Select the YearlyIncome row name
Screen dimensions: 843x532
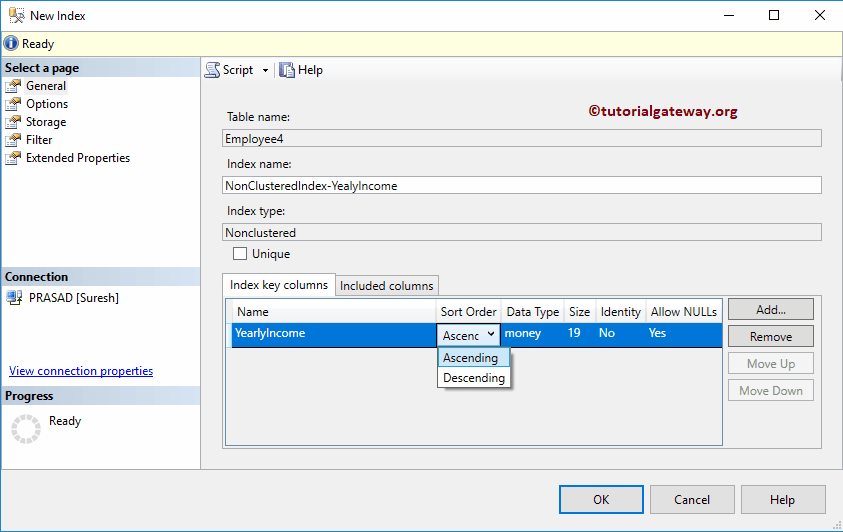(x=270, y=333)
